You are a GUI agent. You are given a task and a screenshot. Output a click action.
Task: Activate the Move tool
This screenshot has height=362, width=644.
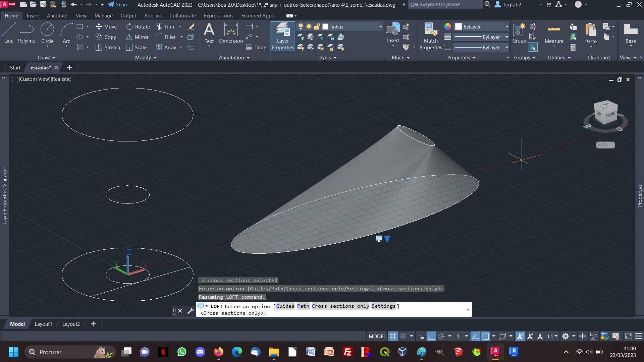click(x=106, y=26)
